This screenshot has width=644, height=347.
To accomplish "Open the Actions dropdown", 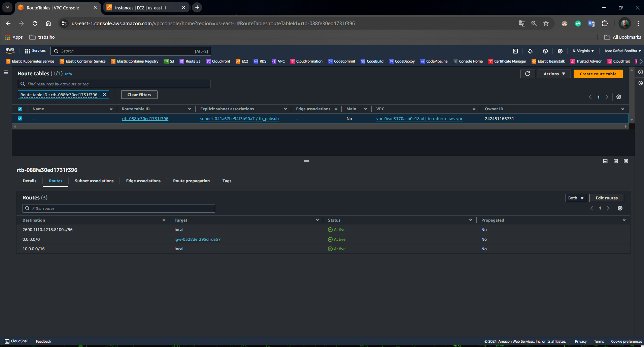I will pos(554,74).
